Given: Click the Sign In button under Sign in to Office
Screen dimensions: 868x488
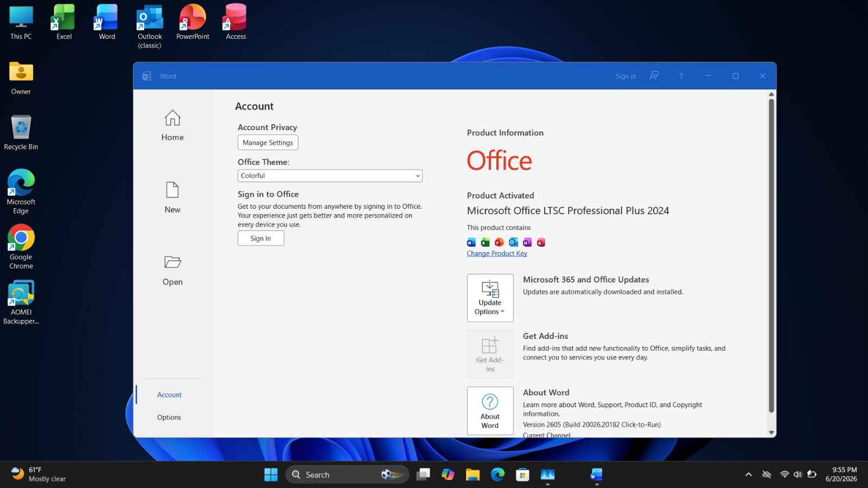Looking at the screenshot, I should (x=260, y=238).
